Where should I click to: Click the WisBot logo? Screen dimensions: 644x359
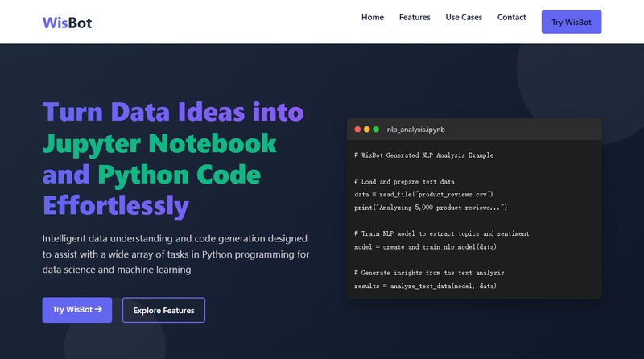pos(67,23)
